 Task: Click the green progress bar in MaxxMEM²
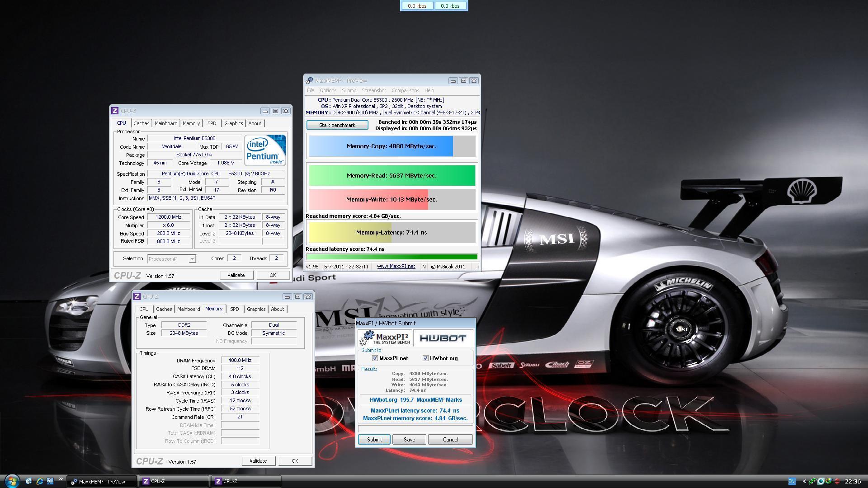pyautogui.click(x=392, y=257)
